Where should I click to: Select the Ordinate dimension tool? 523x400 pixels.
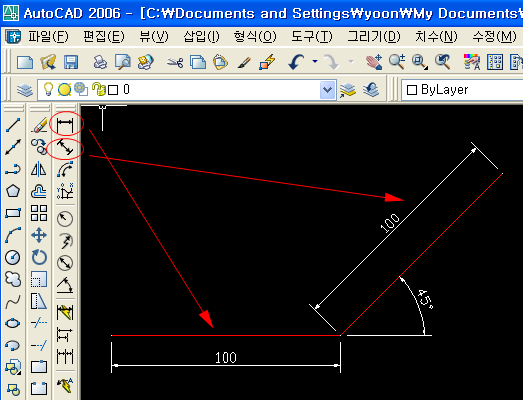point(65,191)
